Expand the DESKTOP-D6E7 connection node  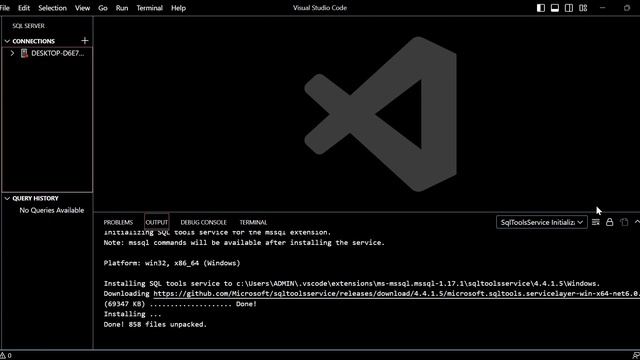point(12,53)
